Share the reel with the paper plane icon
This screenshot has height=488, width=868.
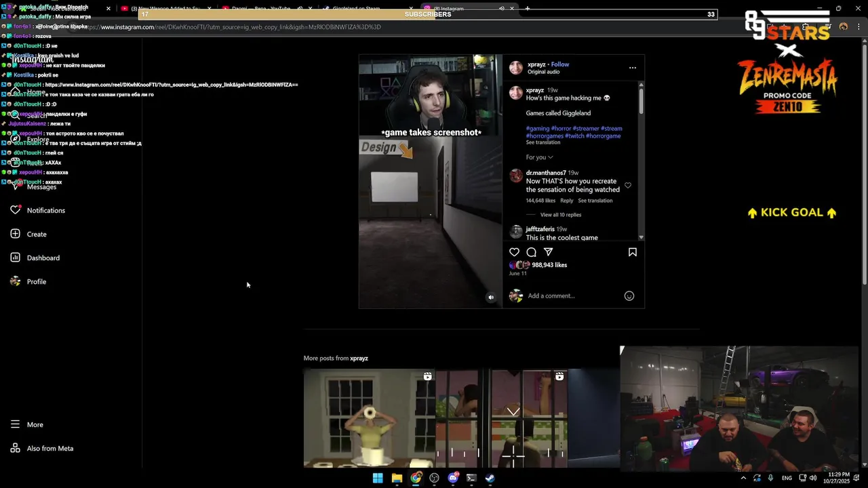coord(549,252)
